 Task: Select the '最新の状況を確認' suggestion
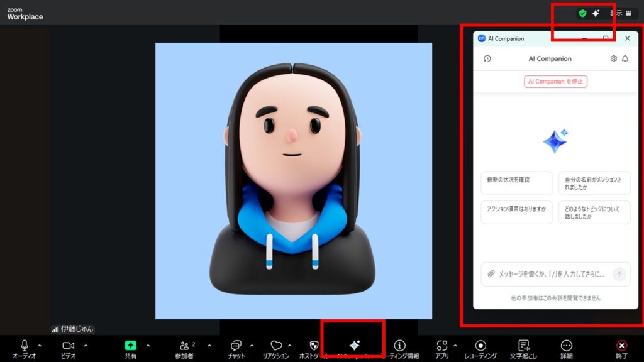(x=516, y=183)
